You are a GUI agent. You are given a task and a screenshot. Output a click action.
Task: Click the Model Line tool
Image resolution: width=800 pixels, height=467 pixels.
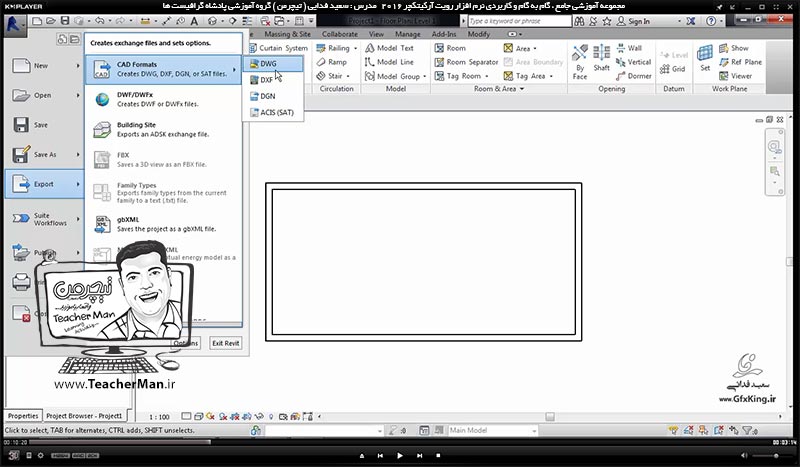pos(389,62)
